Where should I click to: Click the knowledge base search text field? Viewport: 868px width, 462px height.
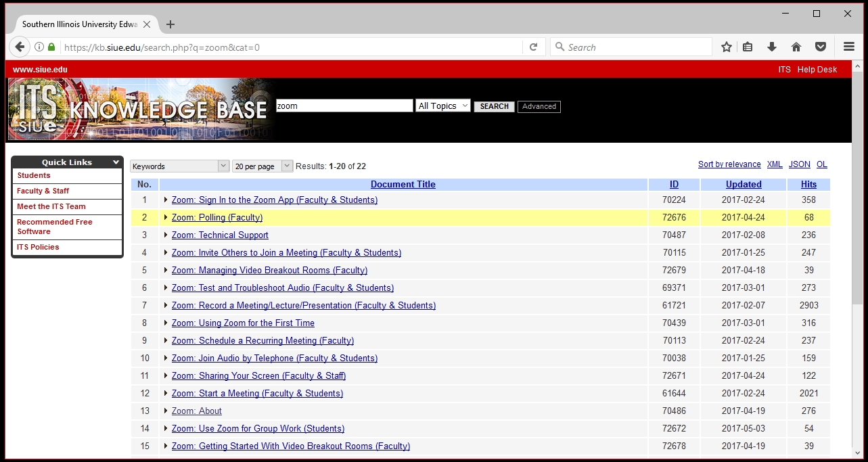tap(344, 106)
